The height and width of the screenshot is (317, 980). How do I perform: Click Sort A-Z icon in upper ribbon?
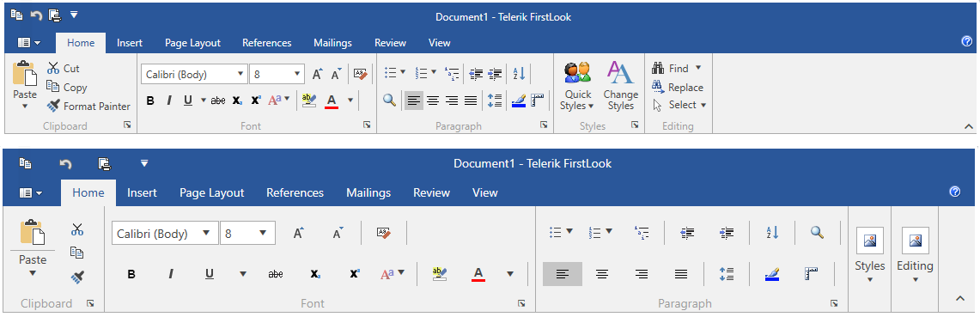[519, 74]
